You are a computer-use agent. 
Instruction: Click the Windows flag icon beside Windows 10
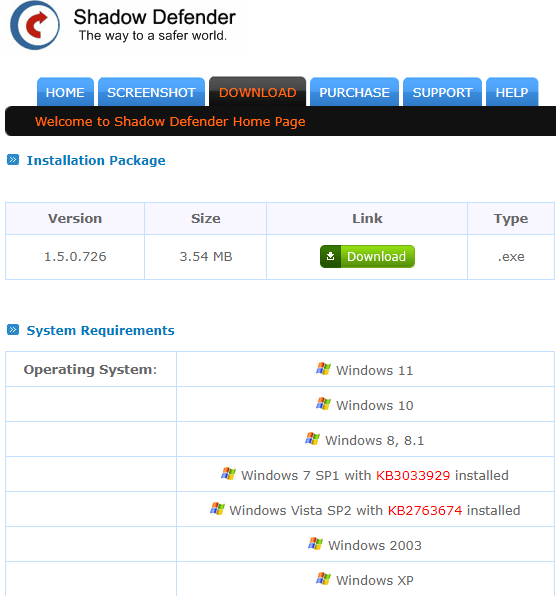click(323, 404)
